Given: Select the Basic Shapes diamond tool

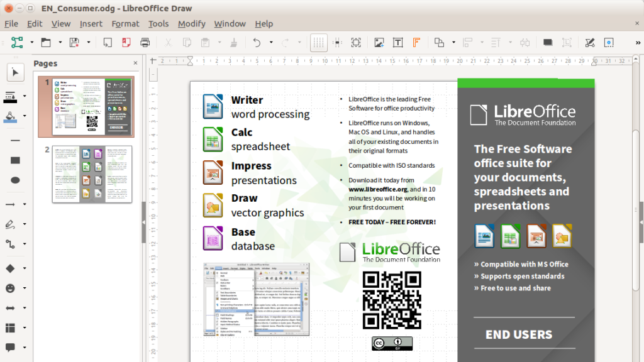Looking at the screenshot, I should 10,268.
